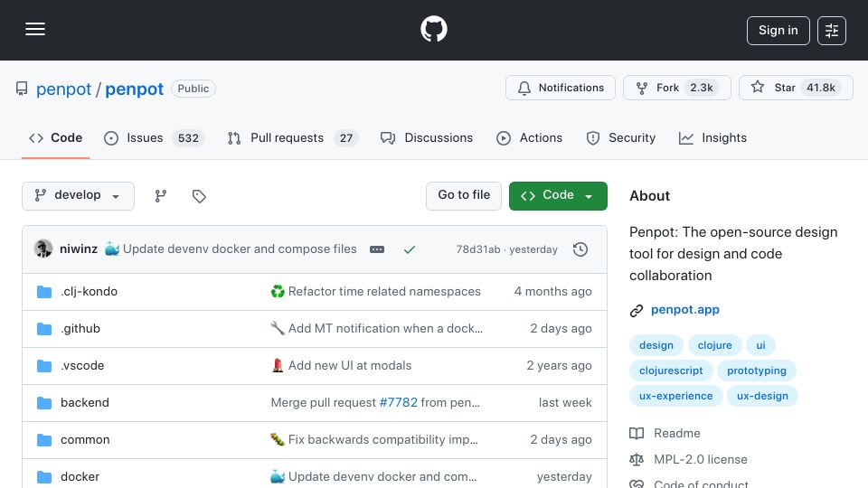
Task: View branches via the branch icon
Action: 161,196
